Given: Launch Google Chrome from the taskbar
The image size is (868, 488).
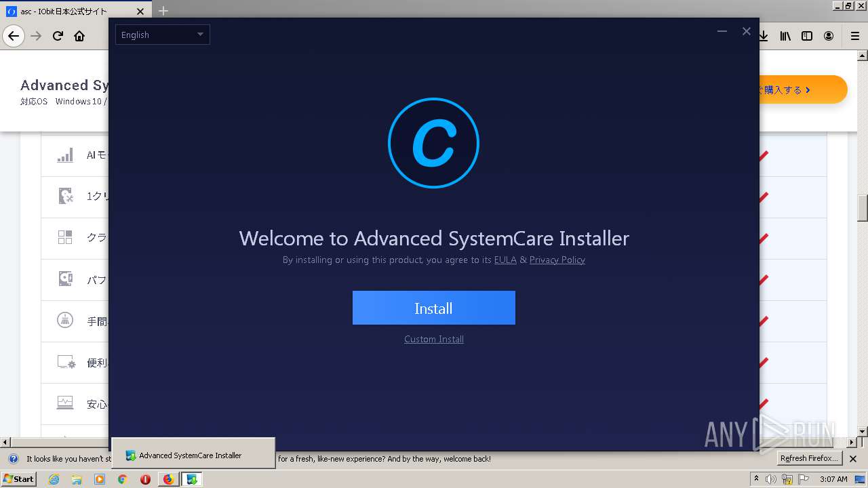Looking at the screenshot, I should click(122, 479).
